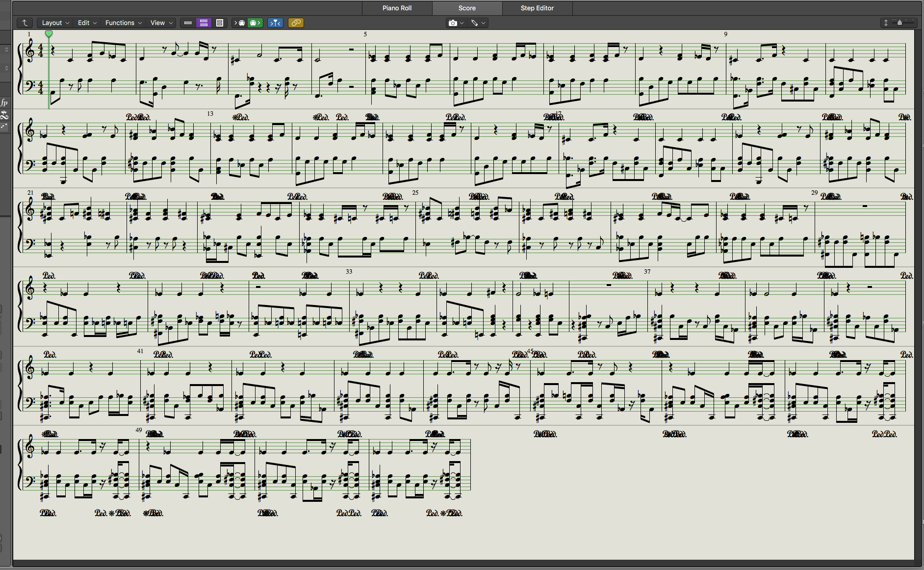
Task: Toggle the MIDI In palette button
Action: [239, 23]
